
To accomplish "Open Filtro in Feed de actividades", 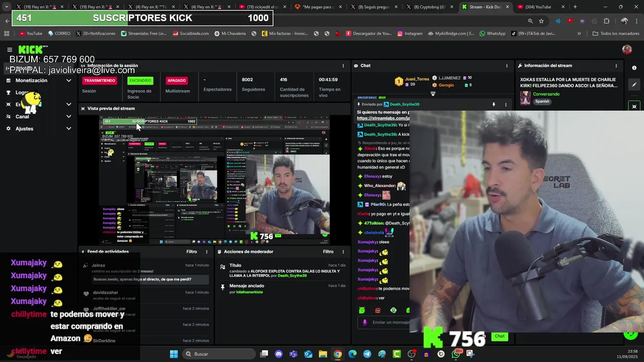I will click(192, 251).
